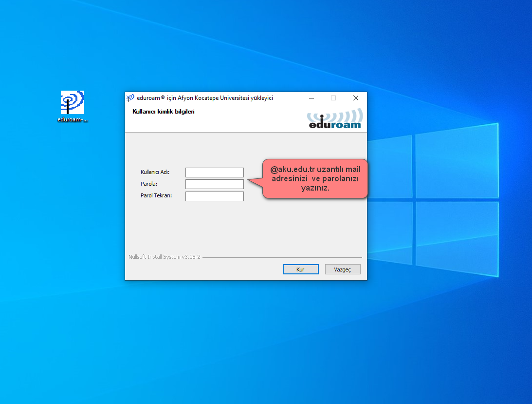Click the greyed-out maximize button
This screenshot has height=404, width=532.
tap(333, 98)
